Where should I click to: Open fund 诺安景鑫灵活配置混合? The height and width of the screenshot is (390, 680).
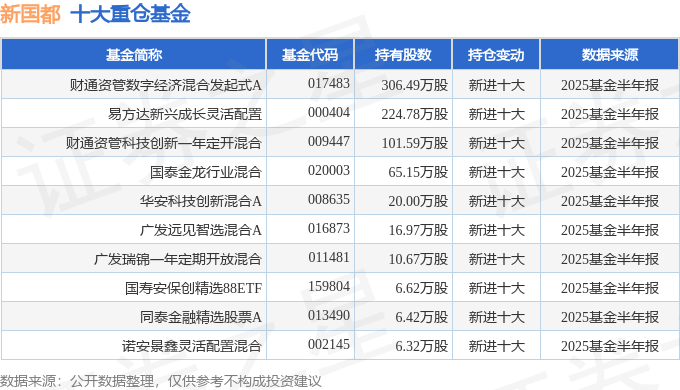192,346
